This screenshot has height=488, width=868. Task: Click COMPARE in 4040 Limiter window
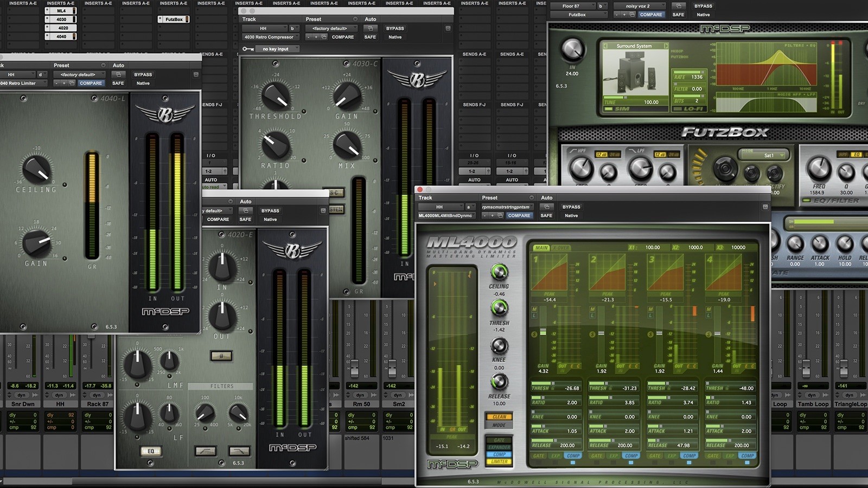(x=91, y=83)
